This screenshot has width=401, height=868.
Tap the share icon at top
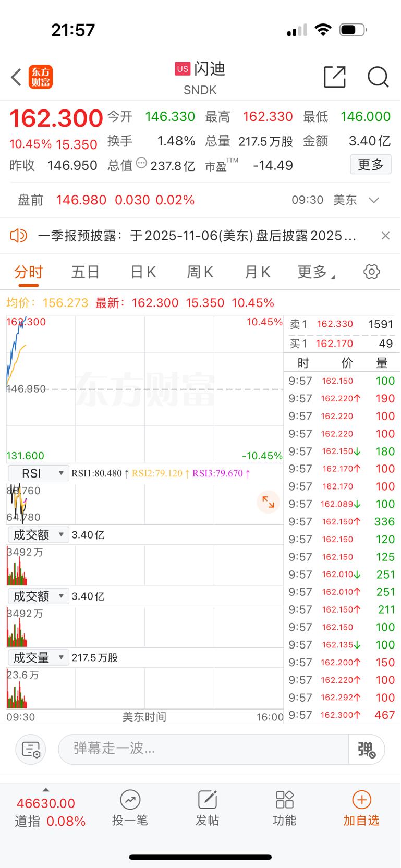[335, 77]
